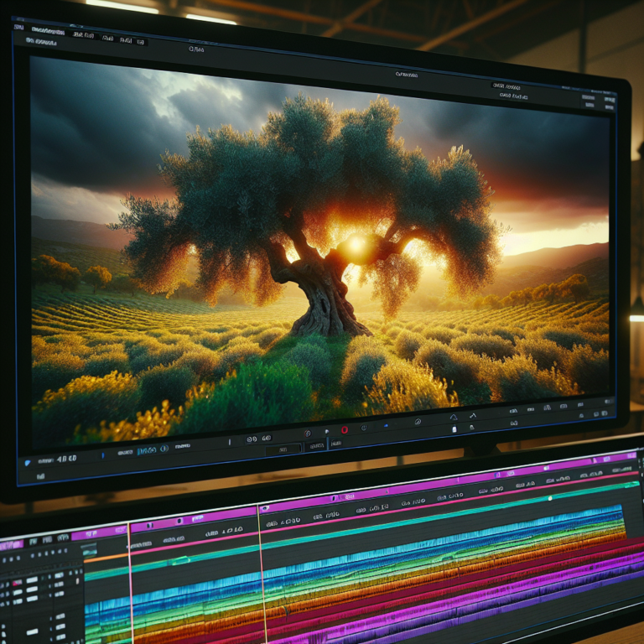
Task: Click the power-shaped circle icon right of record button
Action: [x=363, y=428]
